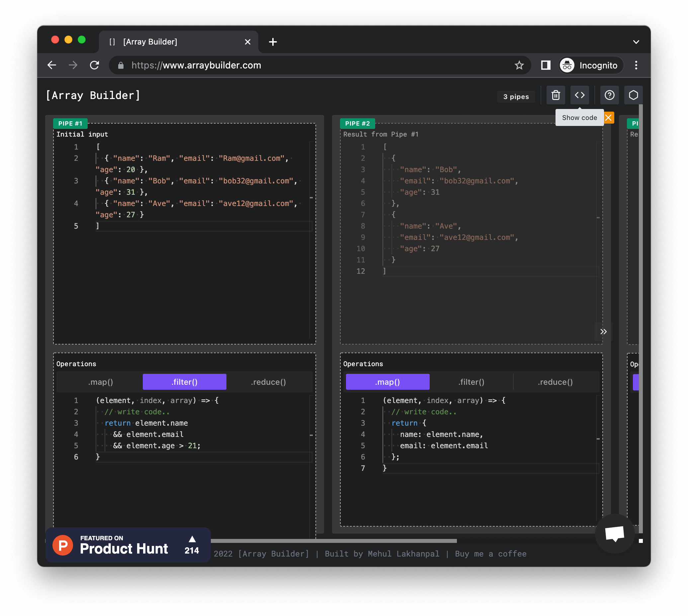Open new tab with plus icon
688x616 pixels.
(x=273, y=42)
